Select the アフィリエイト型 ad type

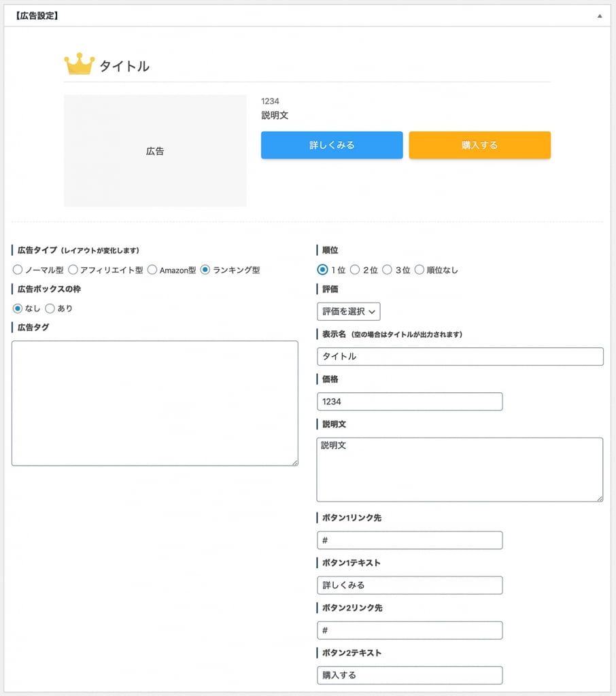[x=73, y=269]
